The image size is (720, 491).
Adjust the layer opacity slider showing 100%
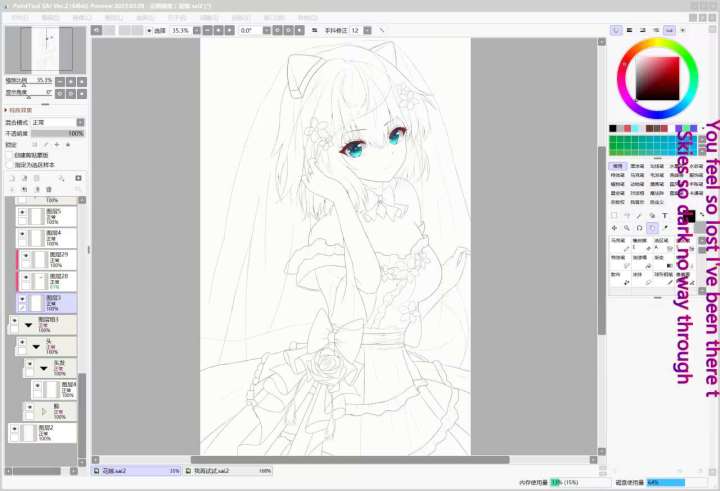pos(58,133)
